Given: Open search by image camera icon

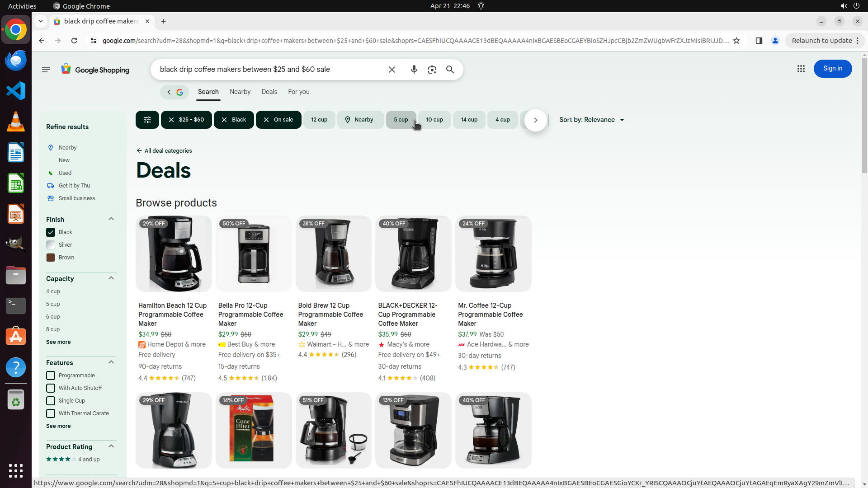Looking at the screenshot, I should click(x=432, y=70).
